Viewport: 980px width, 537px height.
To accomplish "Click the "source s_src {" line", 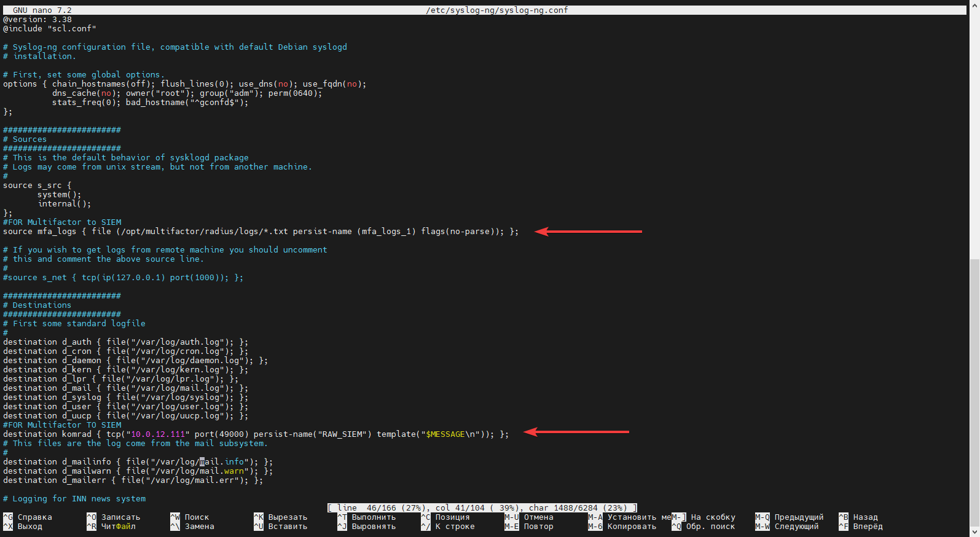I will pos(37,186).
